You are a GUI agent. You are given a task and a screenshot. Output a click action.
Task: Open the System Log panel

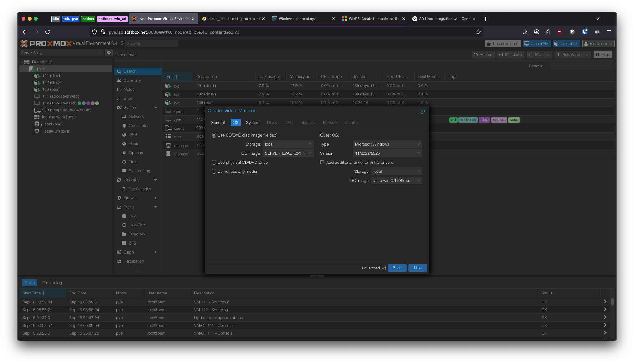click(139, 171)
